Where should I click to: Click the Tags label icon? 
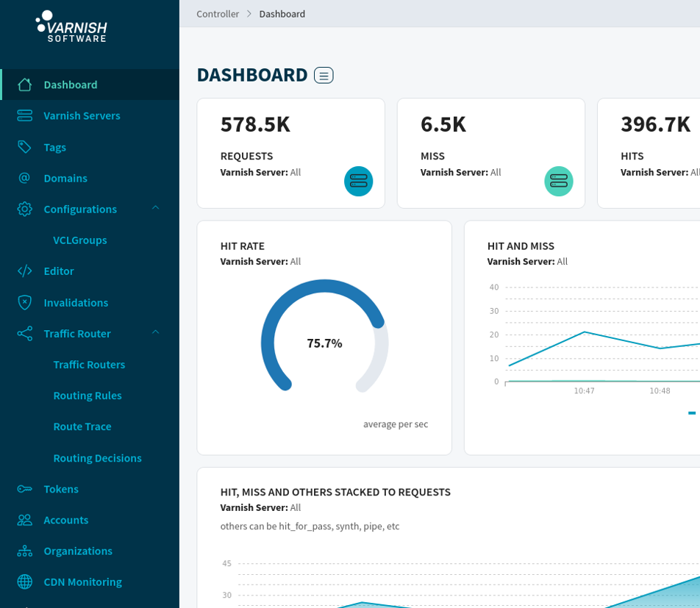point(25,147)
